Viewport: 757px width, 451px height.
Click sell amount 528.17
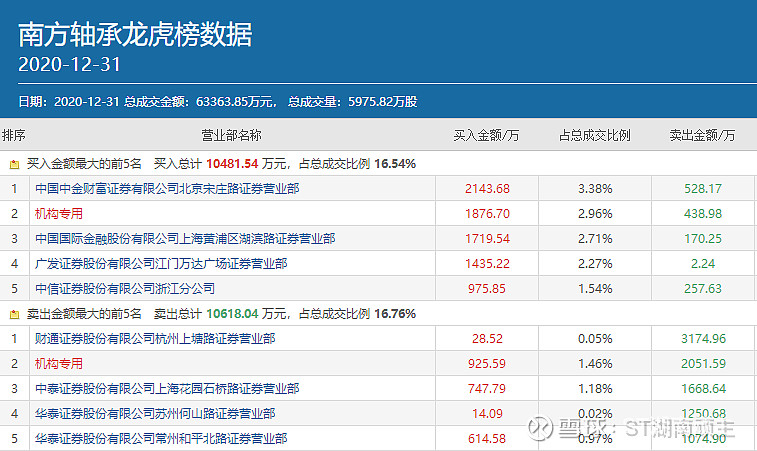pyautogui.click(x=703, y=189)
